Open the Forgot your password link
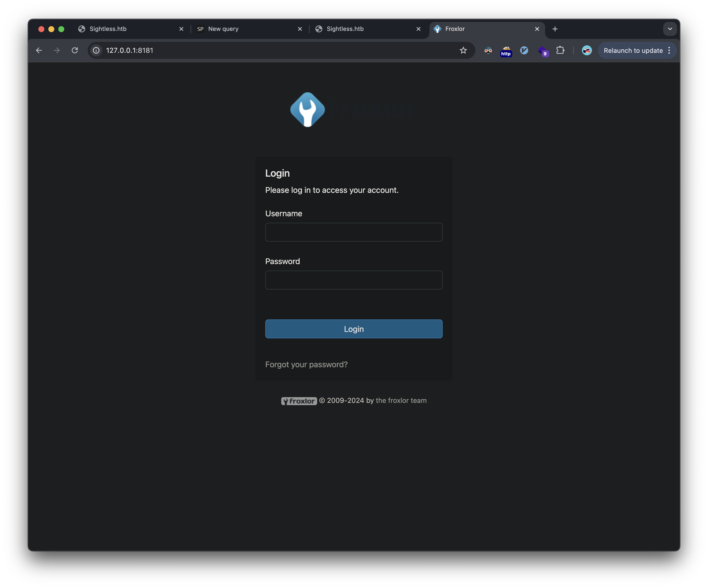708x588 pixels. pyautogui.click(x=306, y=365)
